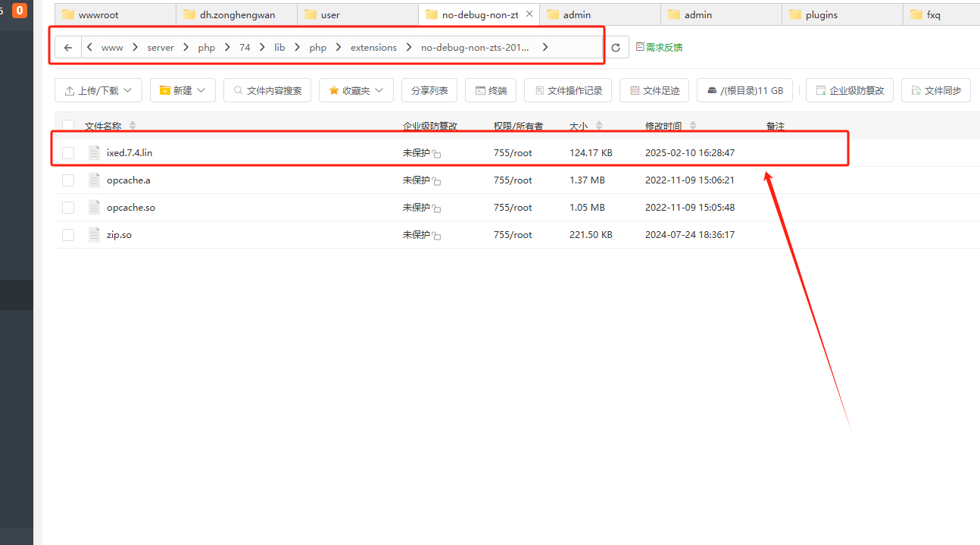Switch to the plugins tab

[842, 14]
